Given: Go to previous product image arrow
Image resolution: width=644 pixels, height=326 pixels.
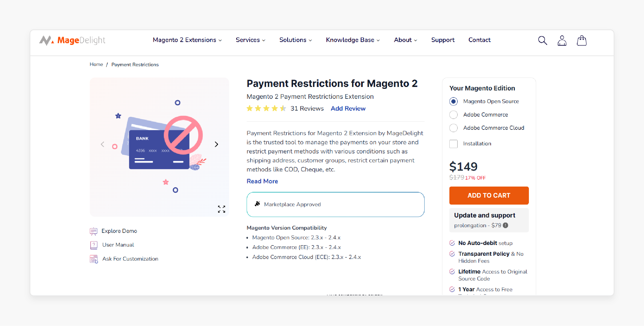Looking at the screenshot, I should tap(102, 144).
